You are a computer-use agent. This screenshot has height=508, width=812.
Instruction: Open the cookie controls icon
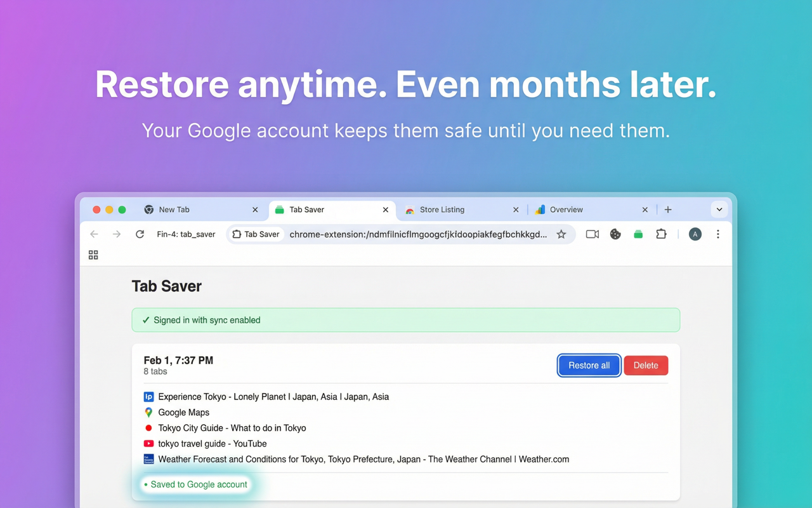(615, 234)
